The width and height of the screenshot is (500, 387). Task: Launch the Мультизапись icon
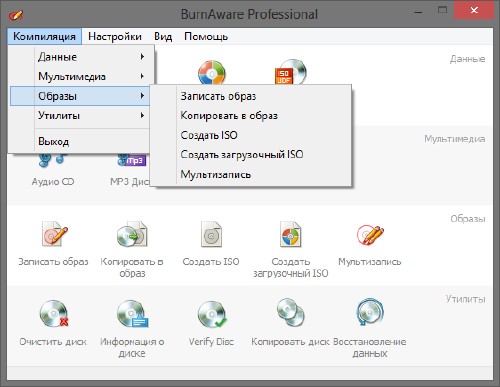[370, 234]
